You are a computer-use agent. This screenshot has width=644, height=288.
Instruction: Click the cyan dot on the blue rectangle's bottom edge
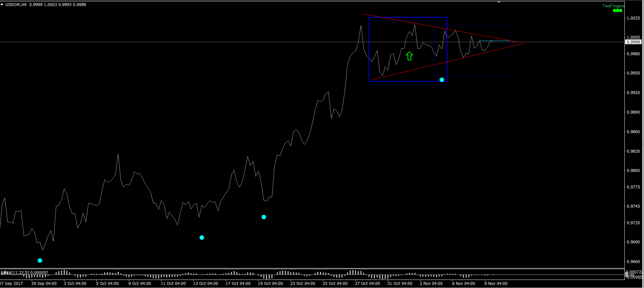click(442, 80)
